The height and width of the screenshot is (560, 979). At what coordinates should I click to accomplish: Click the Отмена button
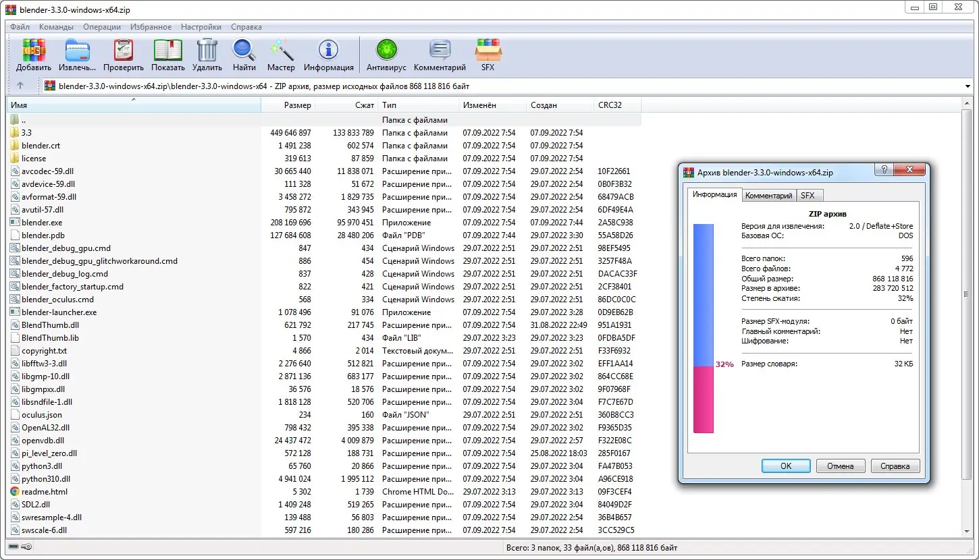point(841,466)
